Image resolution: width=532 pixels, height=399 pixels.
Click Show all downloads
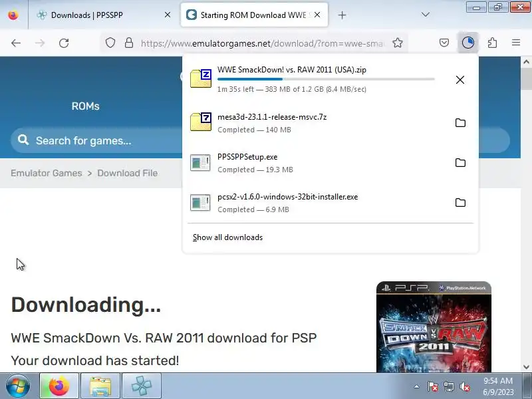[227, 237]
